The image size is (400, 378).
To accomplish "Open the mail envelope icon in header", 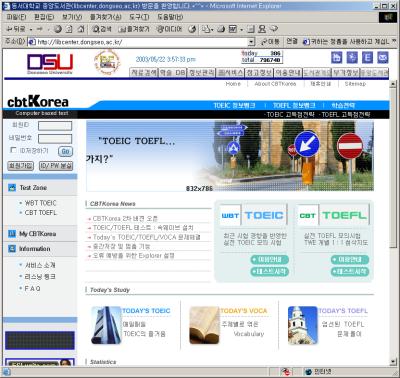I will point(383,58).
